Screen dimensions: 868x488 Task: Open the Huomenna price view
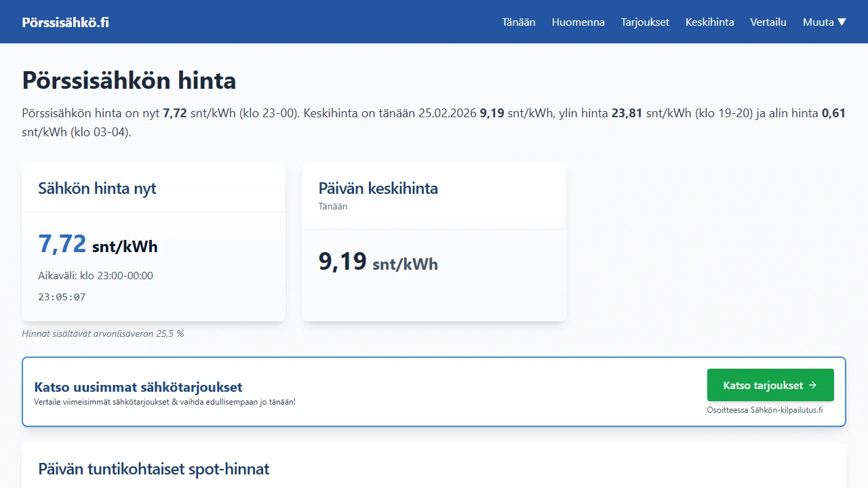578,22
